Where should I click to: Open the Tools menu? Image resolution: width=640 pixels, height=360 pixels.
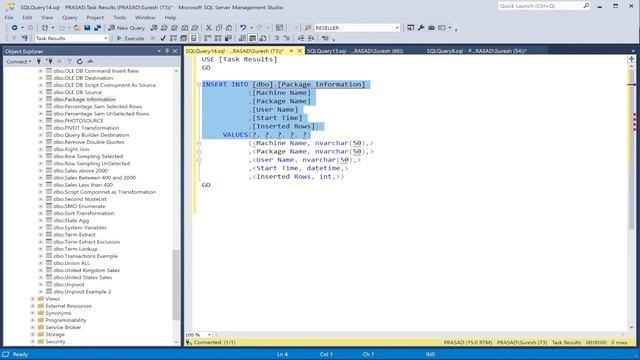119,18
